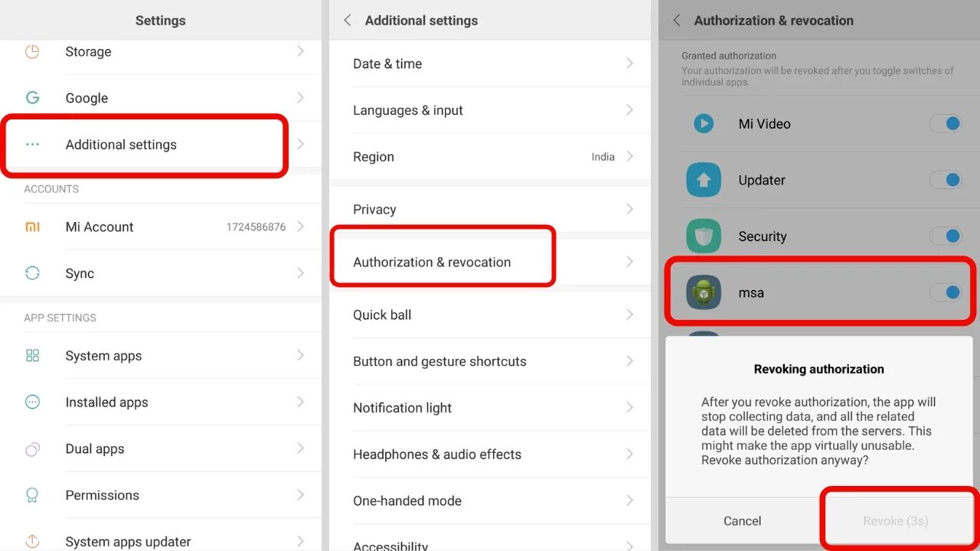Screen dimensions: 980x551
Task: Toggle msa authorization switch
Action: (x=946, y=292)
